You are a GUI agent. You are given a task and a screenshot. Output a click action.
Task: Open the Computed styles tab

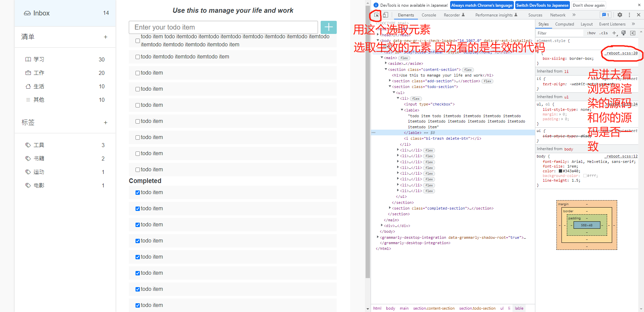565,24
